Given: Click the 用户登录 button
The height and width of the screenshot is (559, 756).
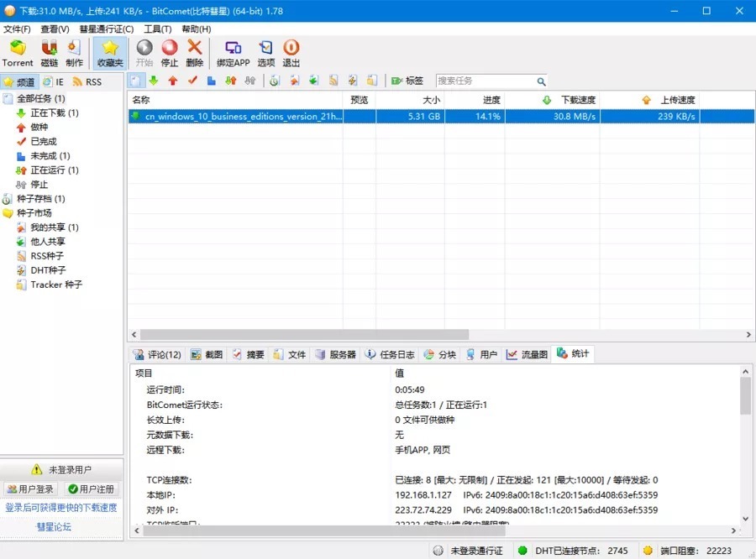Looking at the screenshot, I should coord(30,489).
